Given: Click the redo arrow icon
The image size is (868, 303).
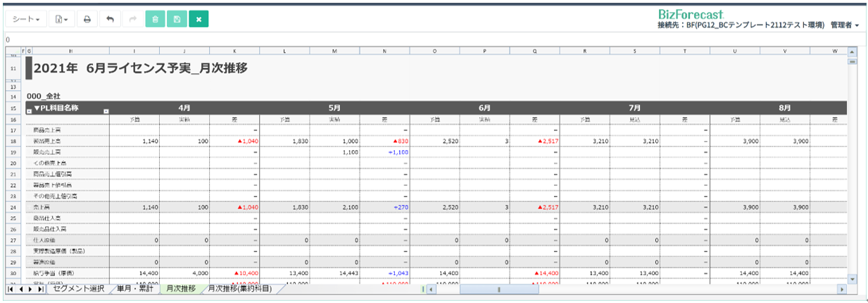Looking at the screenshot, I should click(132, 19).
